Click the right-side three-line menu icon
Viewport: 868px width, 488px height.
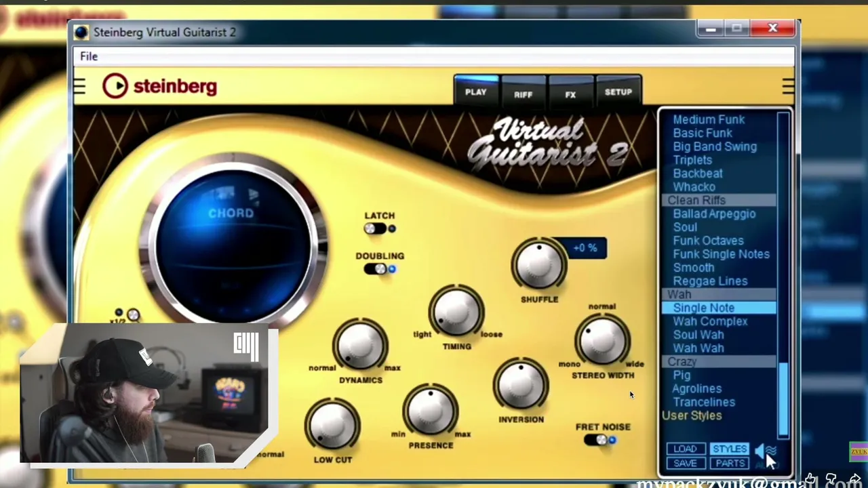coord(788,86)
